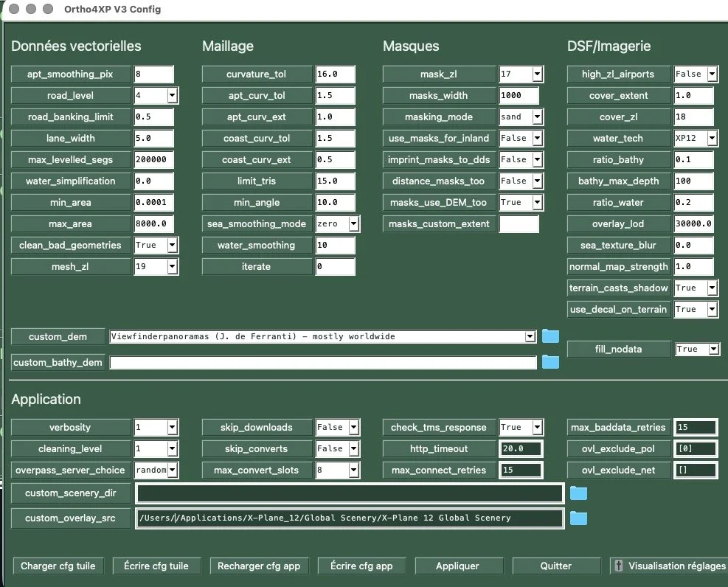Open masking_mode sand dropdown

point(537,117)
